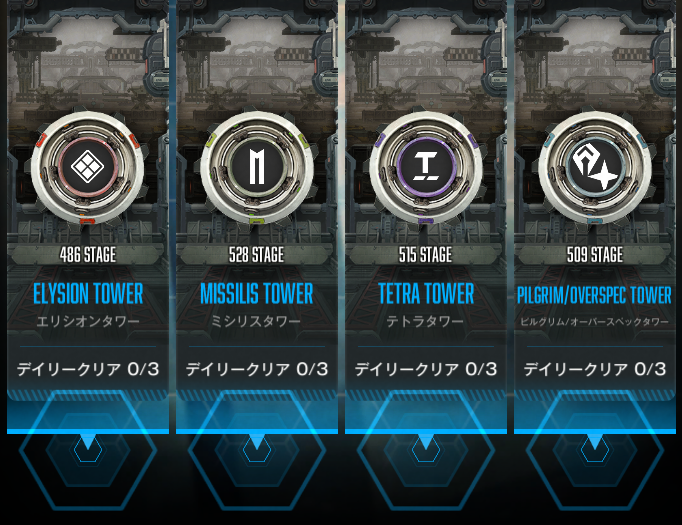Click the Tetra T emblem icon
Screen dimensions: 682x525
[425, 167]
